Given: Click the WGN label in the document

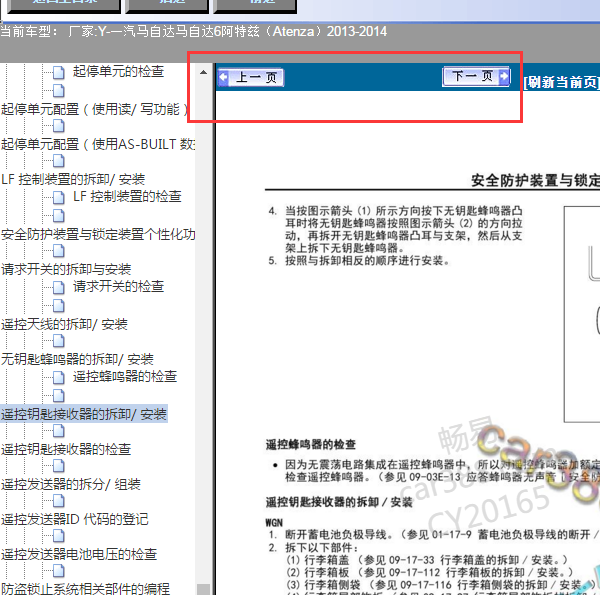Looking at the screenshot, I should point(274,523).
